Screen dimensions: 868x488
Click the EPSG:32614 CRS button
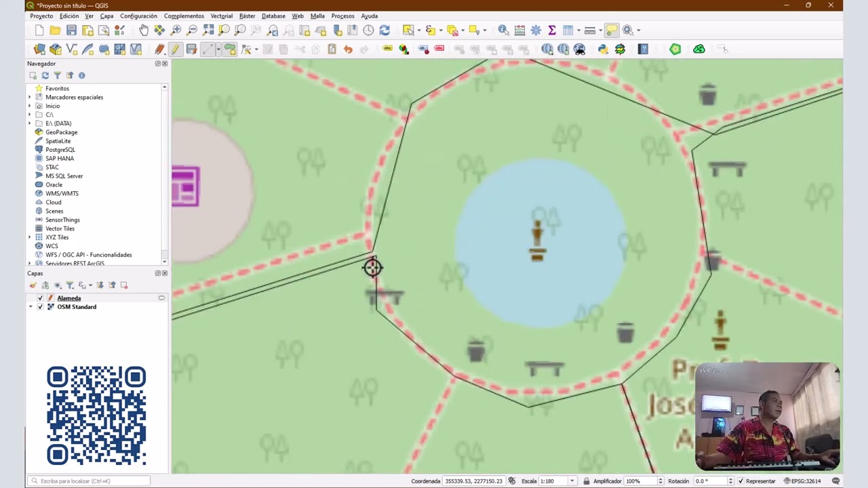point(802,481)
